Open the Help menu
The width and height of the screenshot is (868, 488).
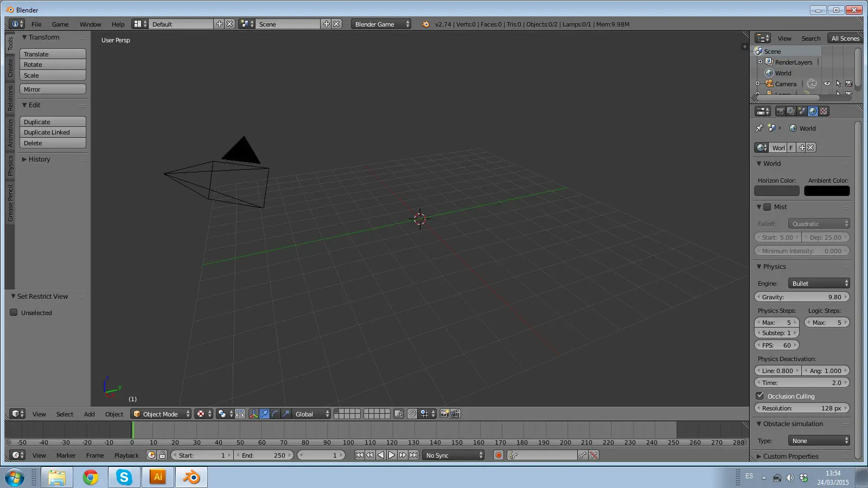118,24
